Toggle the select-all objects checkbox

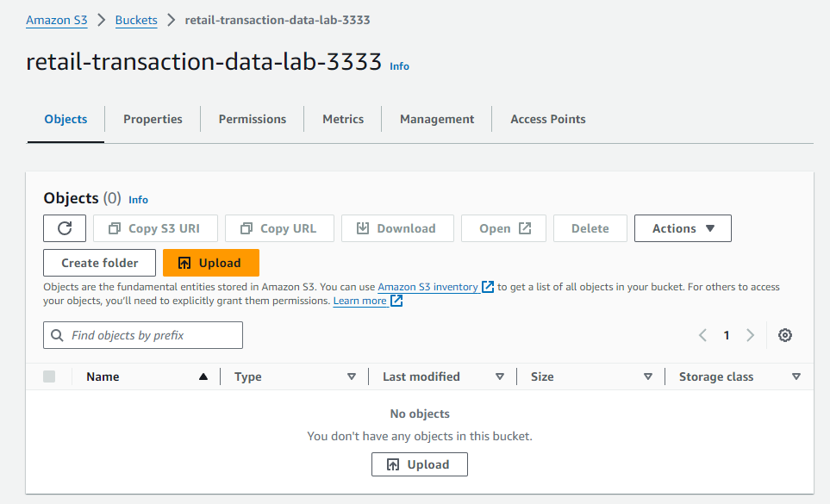click(49, 376)
